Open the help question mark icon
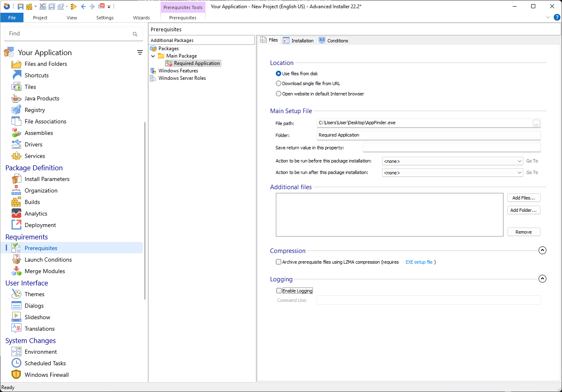 (557, 17)
